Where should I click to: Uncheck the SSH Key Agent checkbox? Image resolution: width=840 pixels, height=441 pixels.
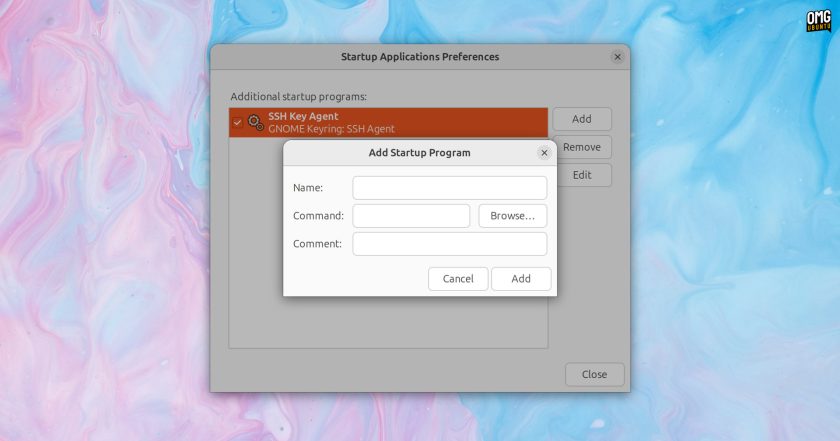pyautogui.click(x=237, y=123)
